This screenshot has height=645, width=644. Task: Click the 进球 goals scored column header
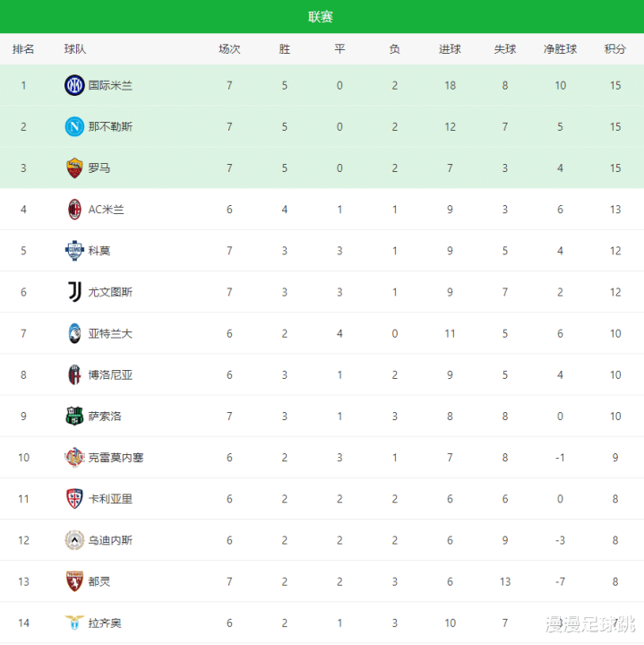[450, 49]
